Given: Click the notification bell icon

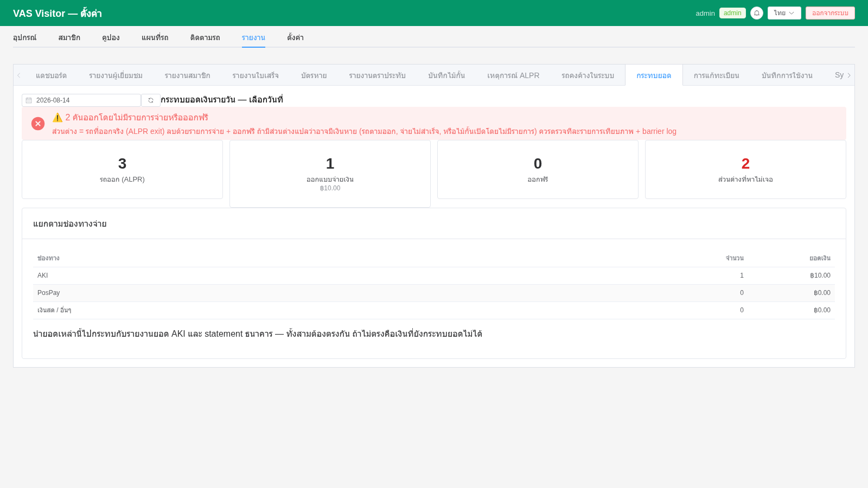Looking at the screenshot, I should (x=757, y=13).
